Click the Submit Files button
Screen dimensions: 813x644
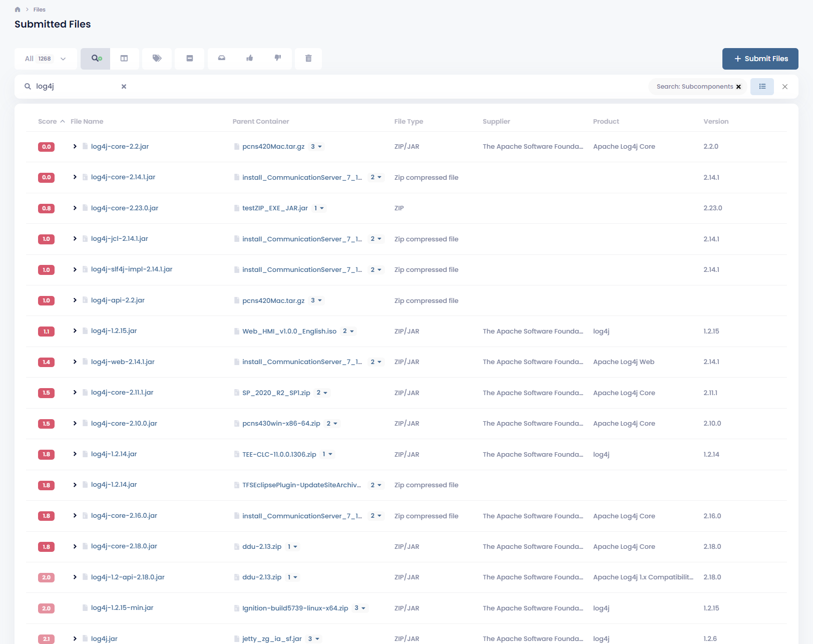point(760,59)
